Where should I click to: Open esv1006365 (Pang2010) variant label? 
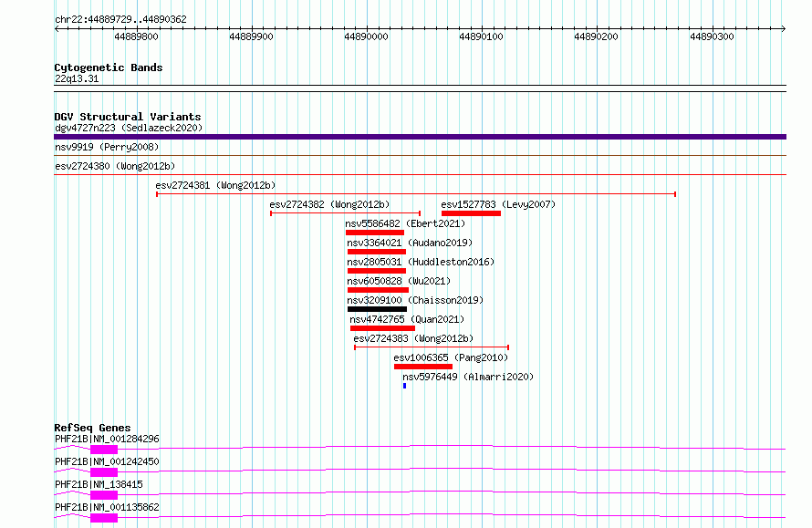[451, 357]
